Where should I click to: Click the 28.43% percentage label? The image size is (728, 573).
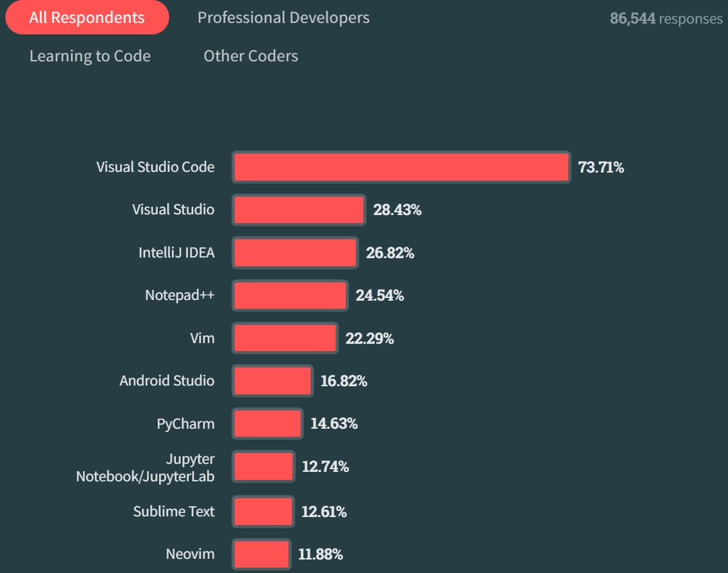[x=396, y=210]
